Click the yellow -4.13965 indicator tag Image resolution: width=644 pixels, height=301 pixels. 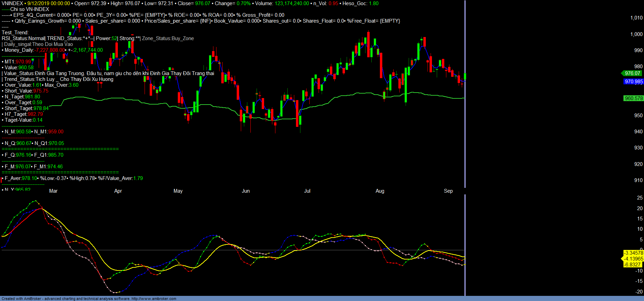point(633,259)
